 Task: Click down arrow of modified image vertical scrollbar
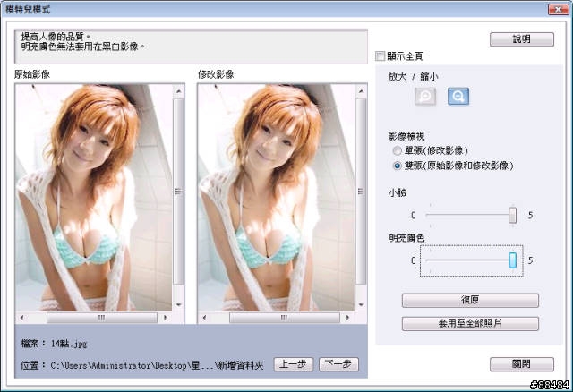tap(361, 304)
